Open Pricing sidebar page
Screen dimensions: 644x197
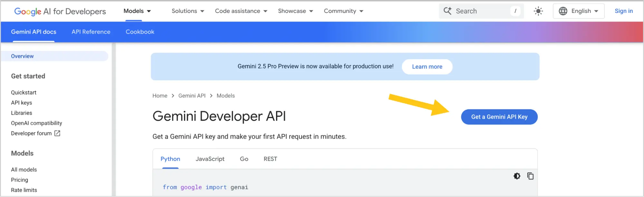pos(19,180)
